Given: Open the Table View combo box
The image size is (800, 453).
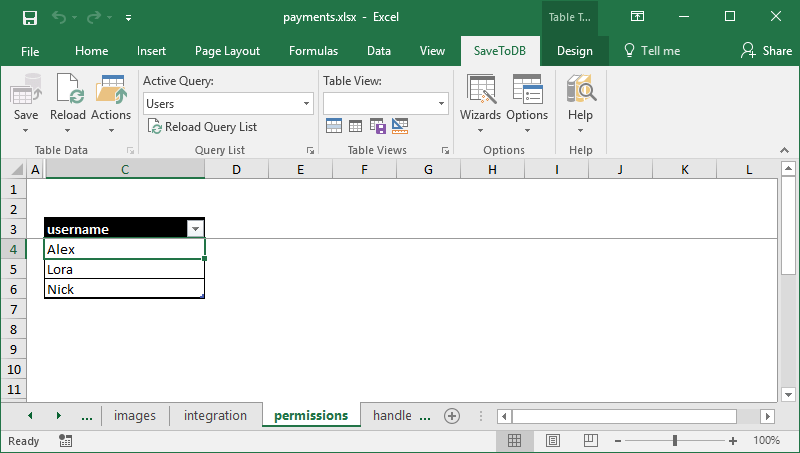Looking at the screenshot, I should (386, 104).
